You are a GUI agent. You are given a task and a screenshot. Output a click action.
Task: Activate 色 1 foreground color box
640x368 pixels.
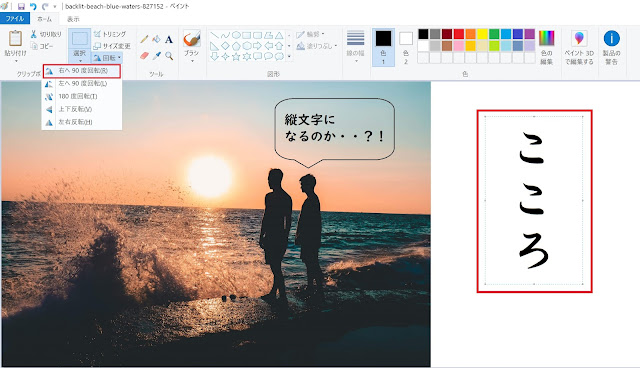pyautogui.click(x=383, y=47)
